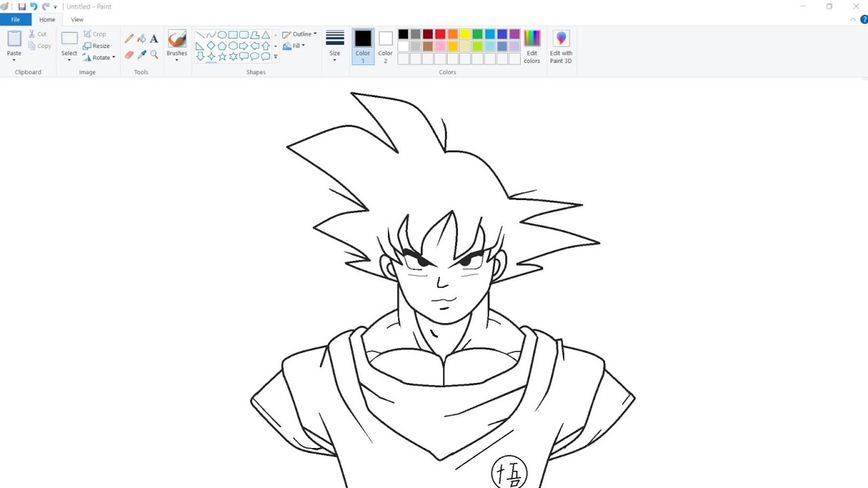
Task: Pick the pink color swatch
Action: click(440, 46)
